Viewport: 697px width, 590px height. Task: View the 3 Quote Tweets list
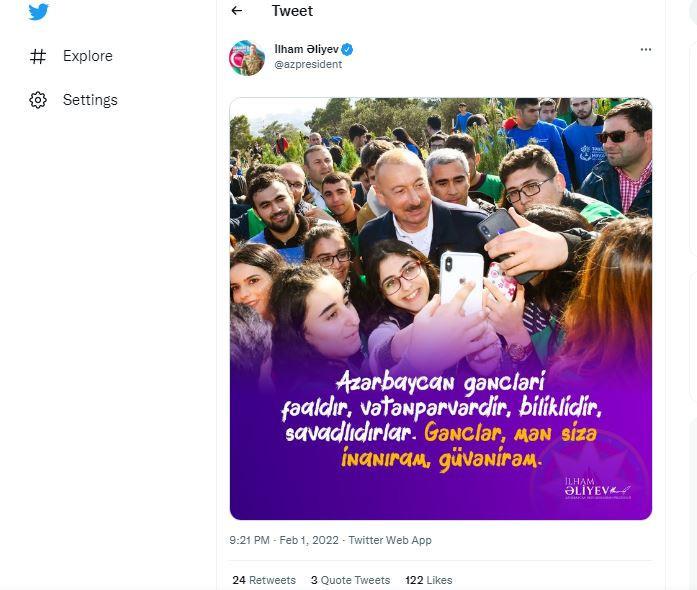tap(350, 580)
